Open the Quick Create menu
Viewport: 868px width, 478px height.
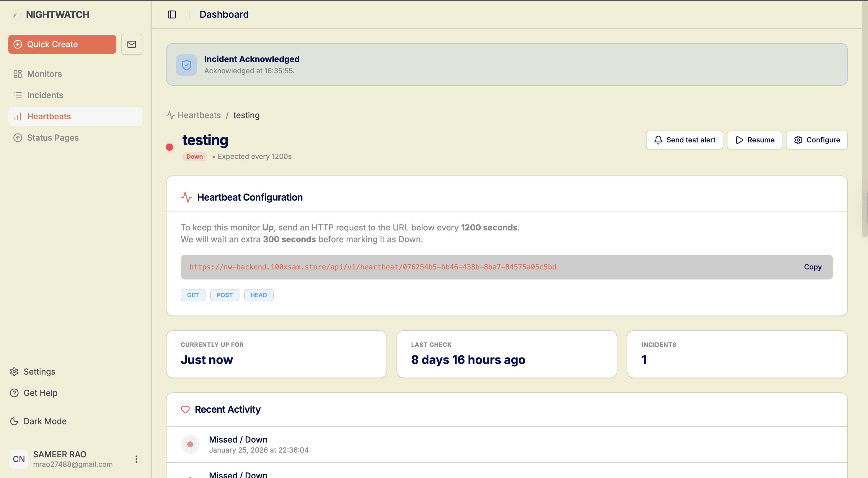pyautogui.click(x=62, y=44)
